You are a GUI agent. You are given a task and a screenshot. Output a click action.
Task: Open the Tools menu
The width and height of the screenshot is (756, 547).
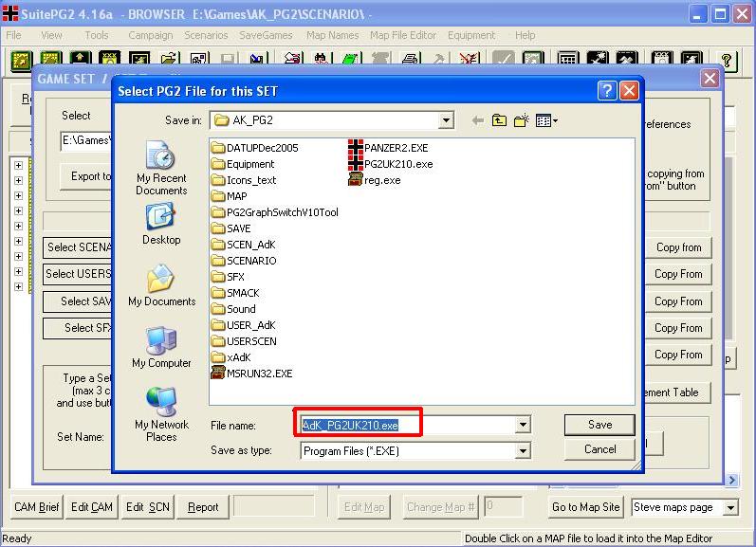click(x=97, y=35)
